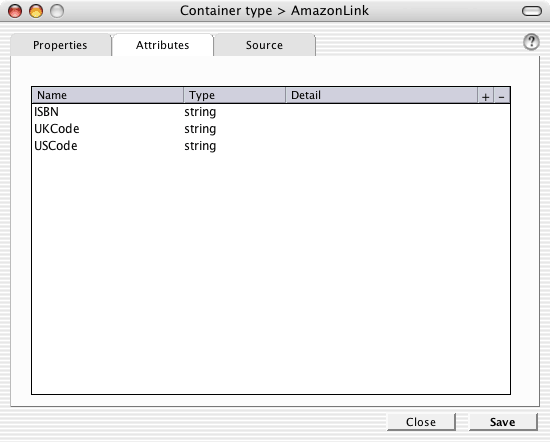This screenshot has height=442, width=550.
Task: Click the Type column header
Action: [x=234, y=95]
